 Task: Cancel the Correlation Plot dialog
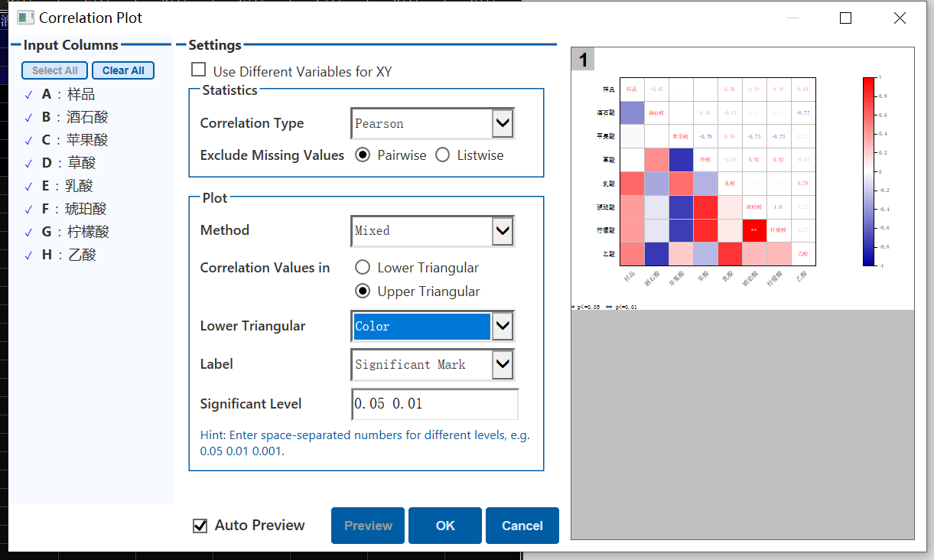[522, 526]
